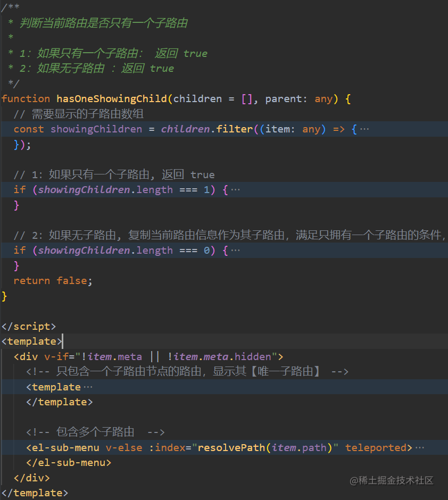Click the teleported attribute on el-sub-menu
This screenshot has height=500, width=448.
coord(376,447)
